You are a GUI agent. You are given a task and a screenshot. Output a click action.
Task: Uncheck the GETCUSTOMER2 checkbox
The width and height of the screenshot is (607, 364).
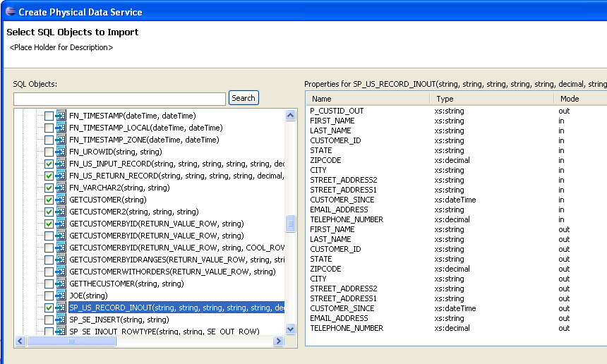point(49,212)
